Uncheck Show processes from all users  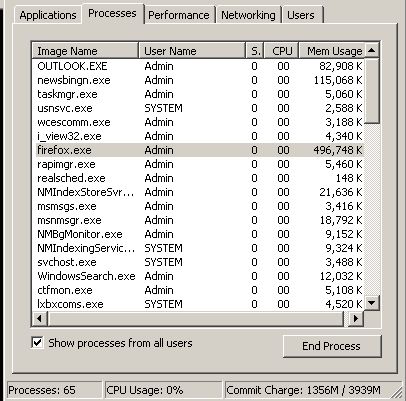[37, 342]
